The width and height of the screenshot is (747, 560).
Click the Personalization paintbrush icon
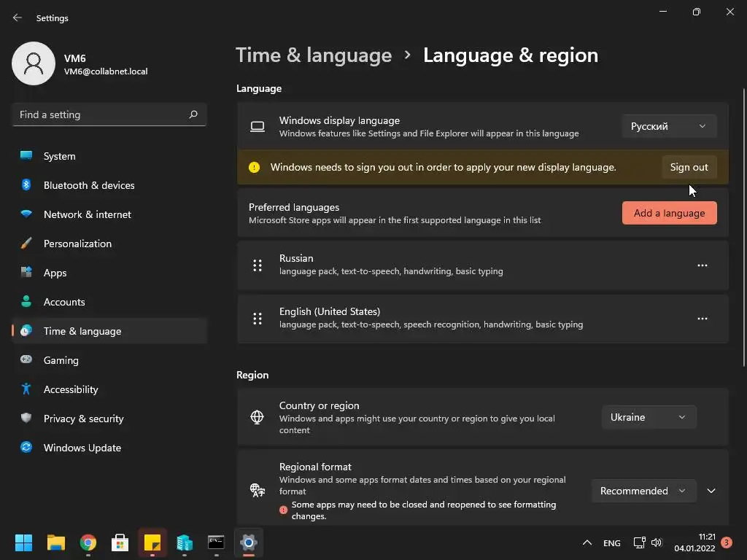click(26, 244)
